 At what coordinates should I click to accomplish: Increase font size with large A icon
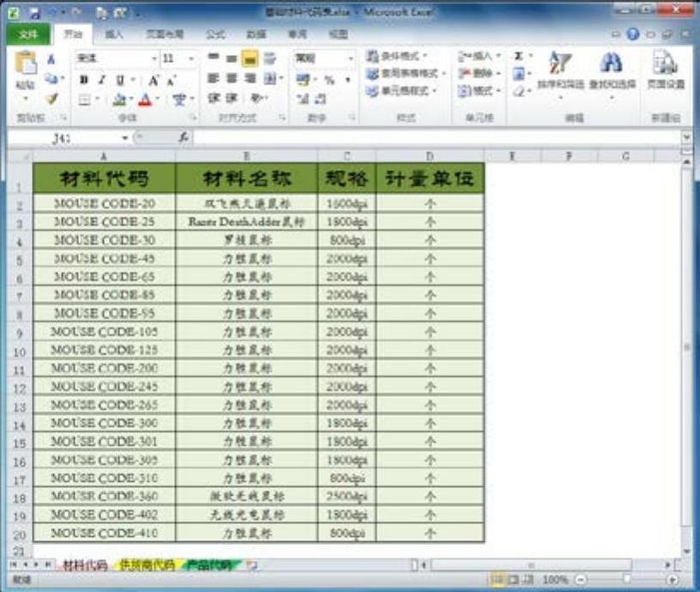pyautogui.click(x=153, y=81)
